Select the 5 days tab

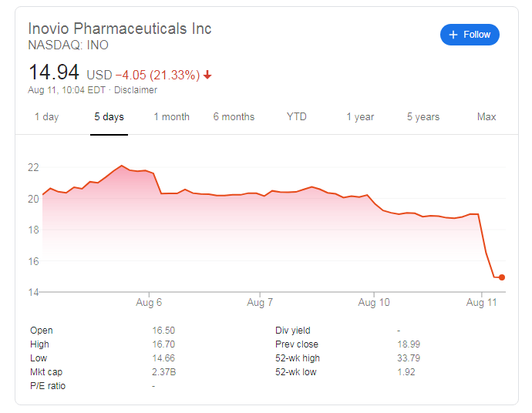[x=109, y=116]
